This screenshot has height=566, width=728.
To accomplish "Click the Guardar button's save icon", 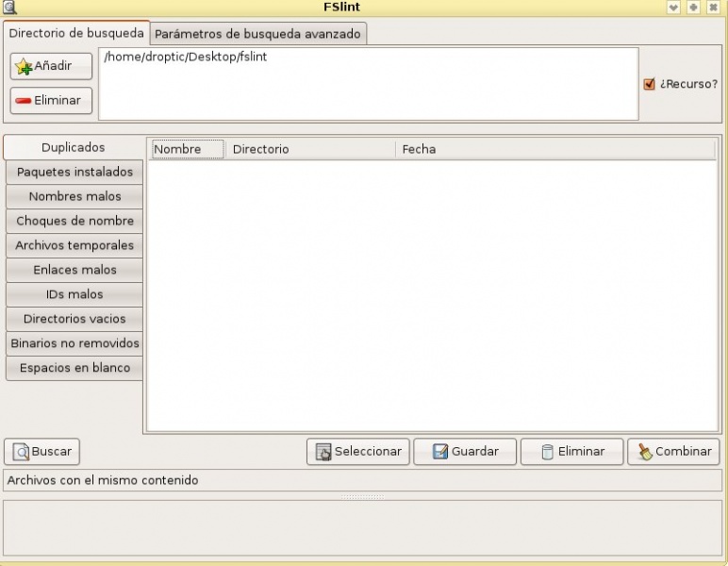I will (439, 452).
